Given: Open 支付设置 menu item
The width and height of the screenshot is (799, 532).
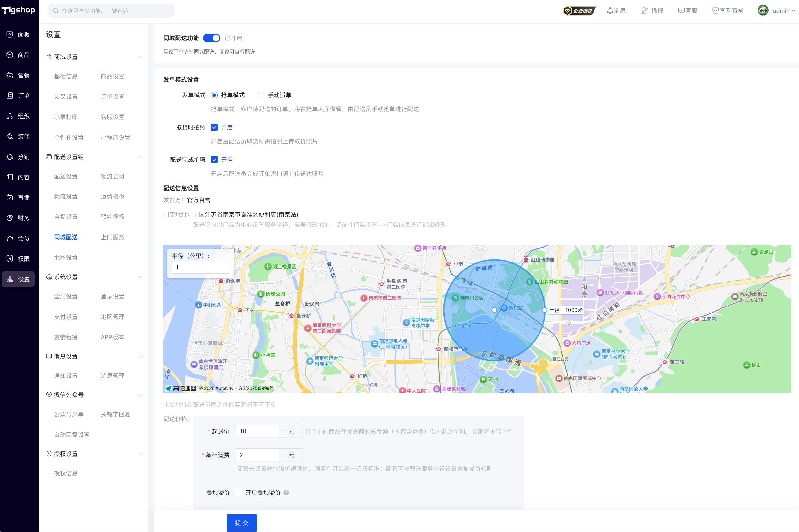Looking at the screenshot, I should tap(66, 317).
